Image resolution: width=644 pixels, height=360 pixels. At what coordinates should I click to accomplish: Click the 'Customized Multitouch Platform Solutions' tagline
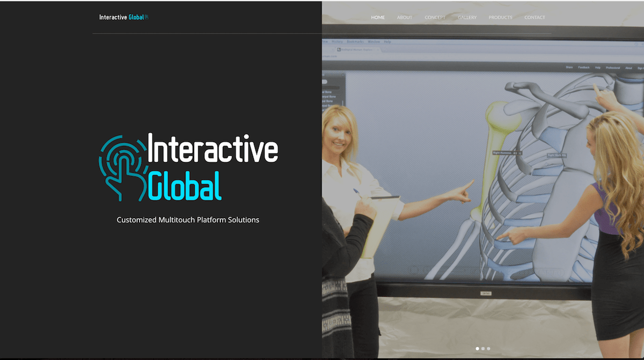[x=188, y=220]
